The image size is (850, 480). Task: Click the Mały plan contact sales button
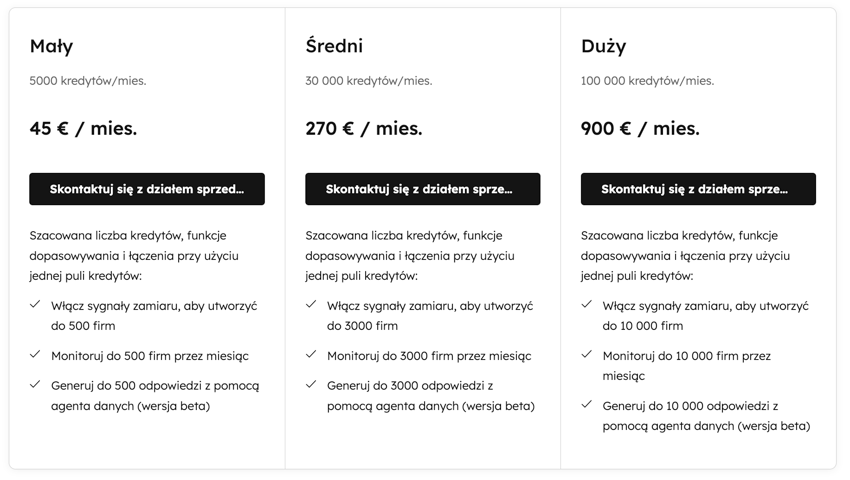[147, 189]
